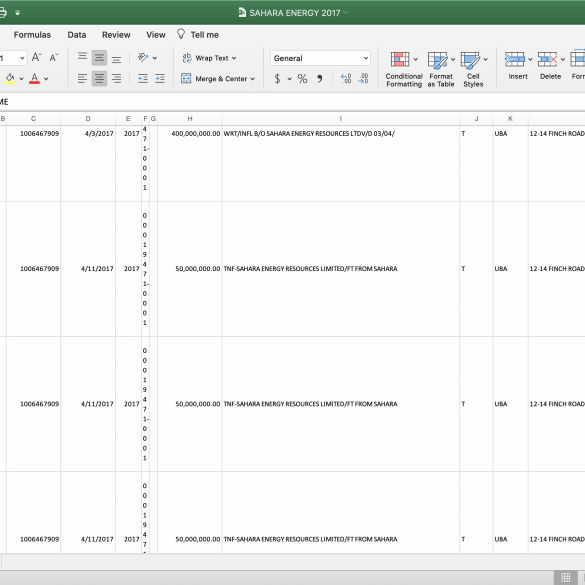Select column C header
Viewport: 585px width, 585px height.
(x=33, y=119)
